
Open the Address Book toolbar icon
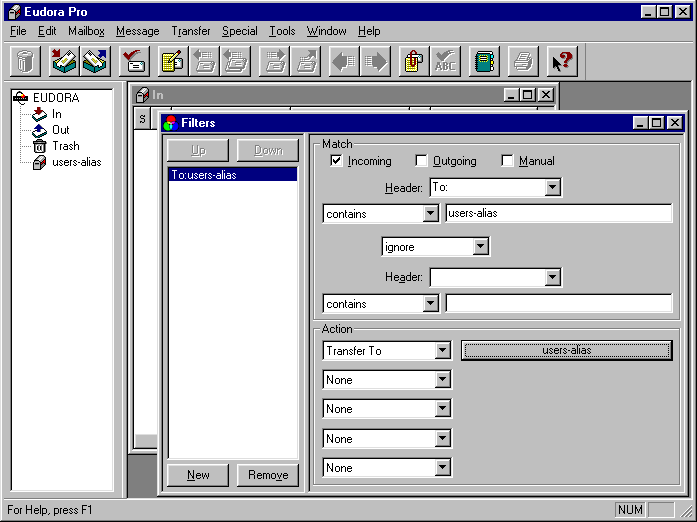(484, 62)
